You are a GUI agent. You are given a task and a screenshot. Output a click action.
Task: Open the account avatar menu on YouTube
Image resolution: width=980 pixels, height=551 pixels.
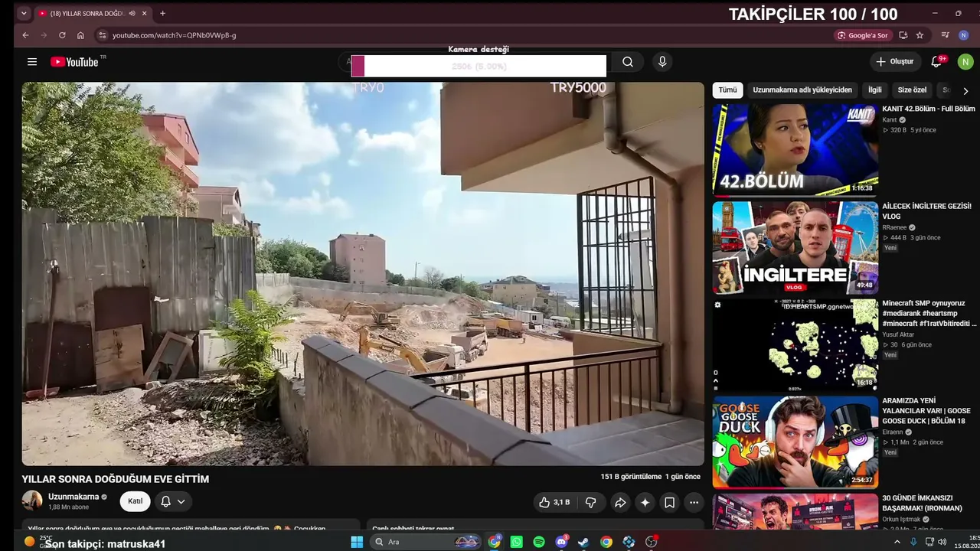tap(965, 62)
